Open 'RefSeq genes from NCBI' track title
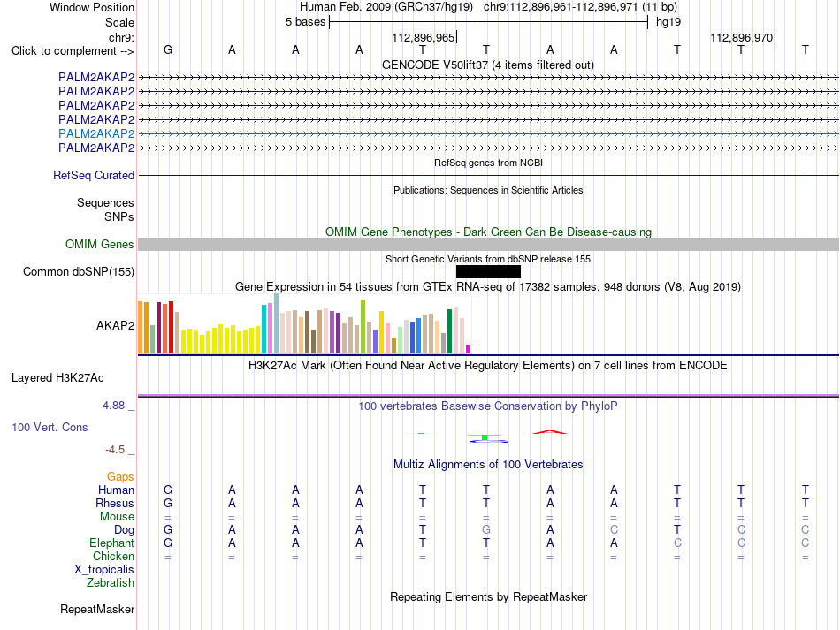Screen dimensions: 840x630 488,163
